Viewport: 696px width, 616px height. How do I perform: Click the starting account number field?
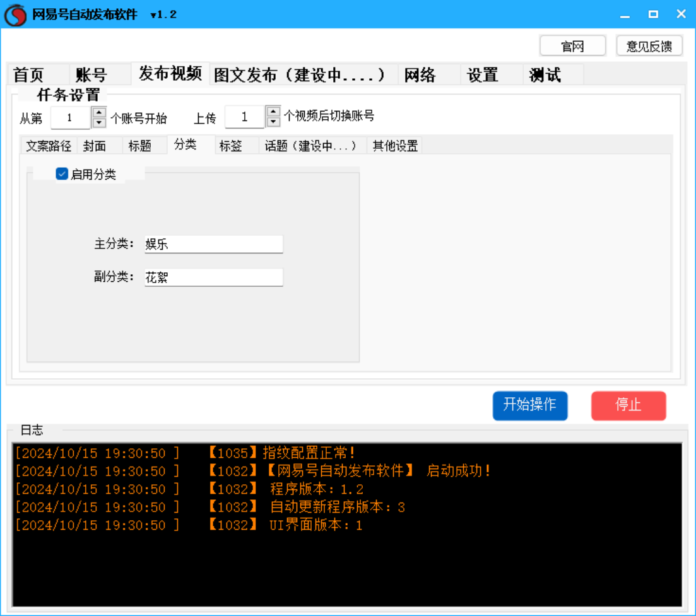[x=71, y=117]
